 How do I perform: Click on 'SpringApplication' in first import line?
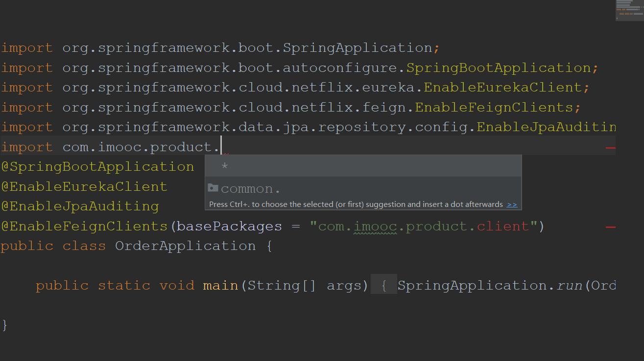pos(358,48)
